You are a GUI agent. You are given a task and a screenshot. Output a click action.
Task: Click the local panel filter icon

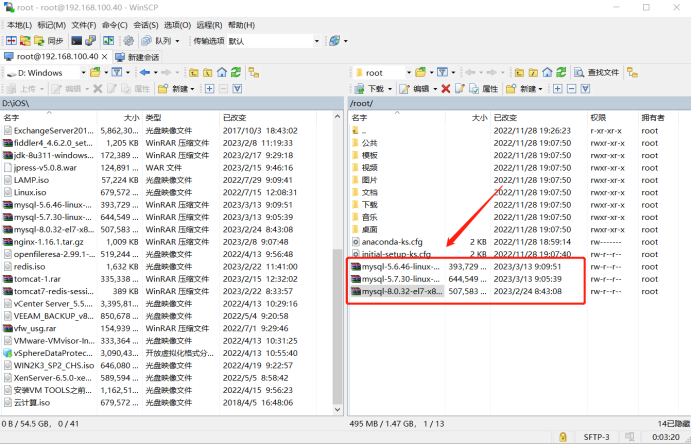[x=117, y=72]
